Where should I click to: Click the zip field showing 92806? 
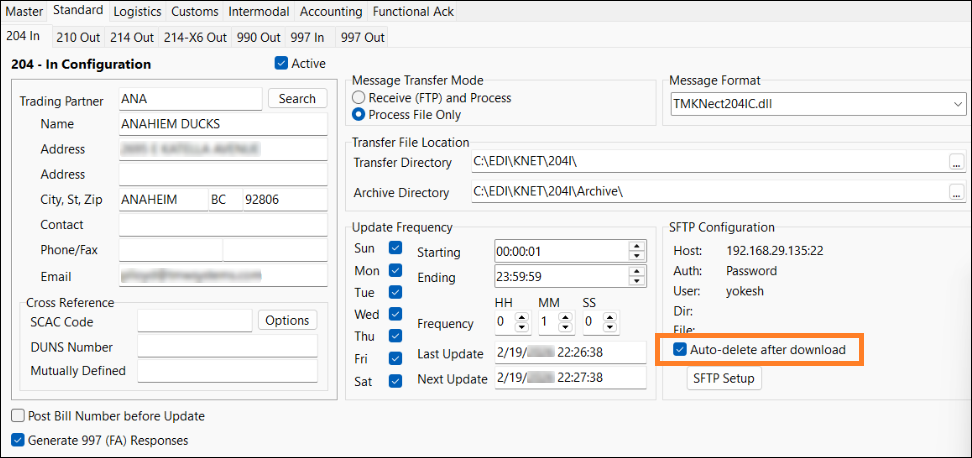coord(285,200)
